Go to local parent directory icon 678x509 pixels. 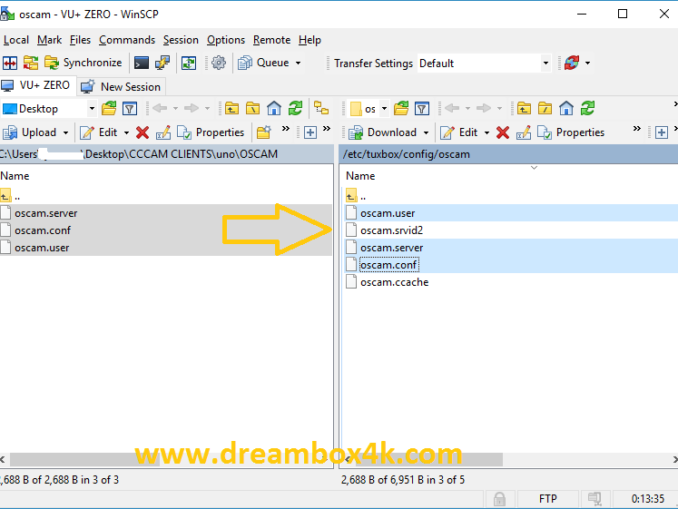pos(232,109)
